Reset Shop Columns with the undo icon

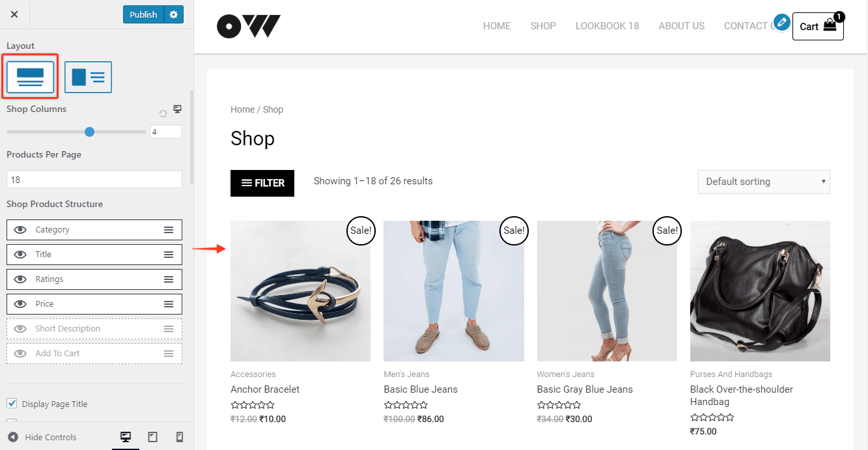coord(163,113)
